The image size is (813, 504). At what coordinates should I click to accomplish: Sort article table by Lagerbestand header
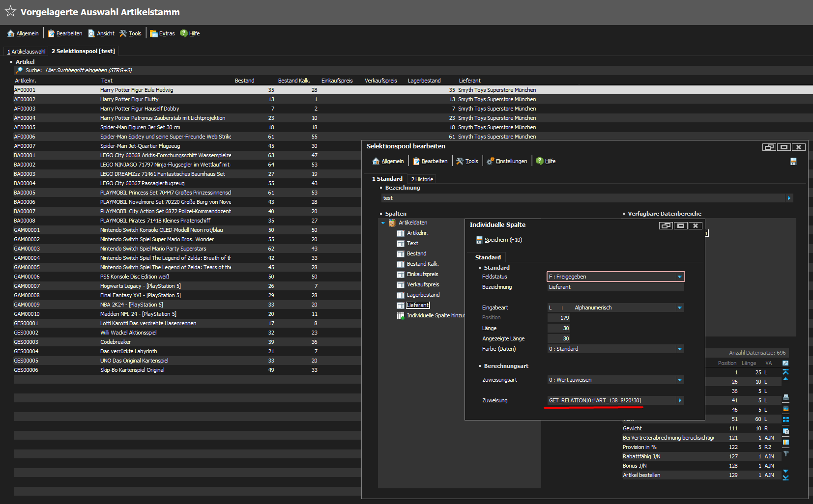click(x=424, y=81)
